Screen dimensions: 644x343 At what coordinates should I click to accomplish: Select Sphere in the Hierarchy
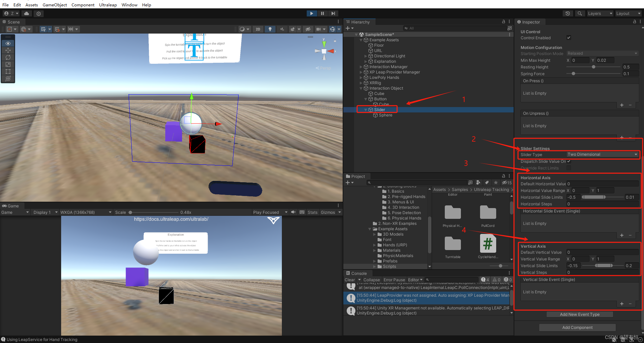(x=385, y=115)
